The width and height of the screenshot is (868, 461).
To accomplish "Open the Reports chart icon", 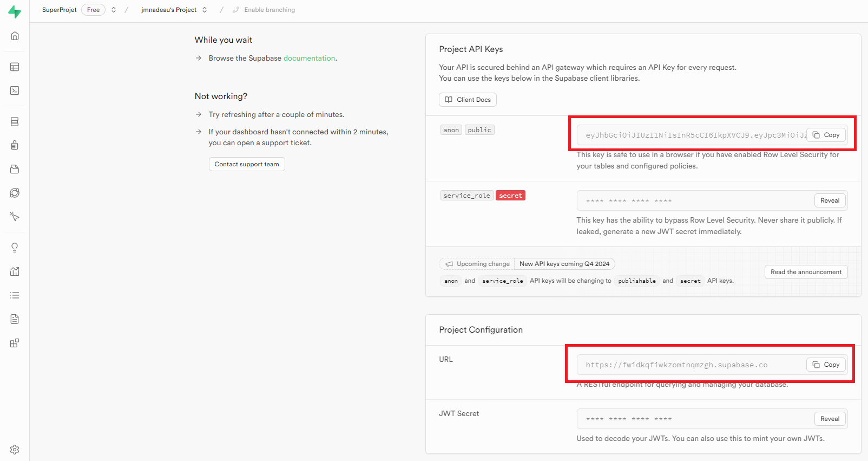I will [15, 271].
